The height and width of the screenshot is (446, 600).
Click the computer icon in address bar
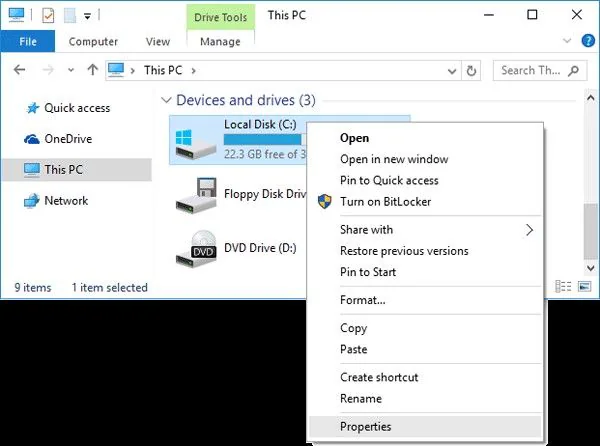click(116, 70)
